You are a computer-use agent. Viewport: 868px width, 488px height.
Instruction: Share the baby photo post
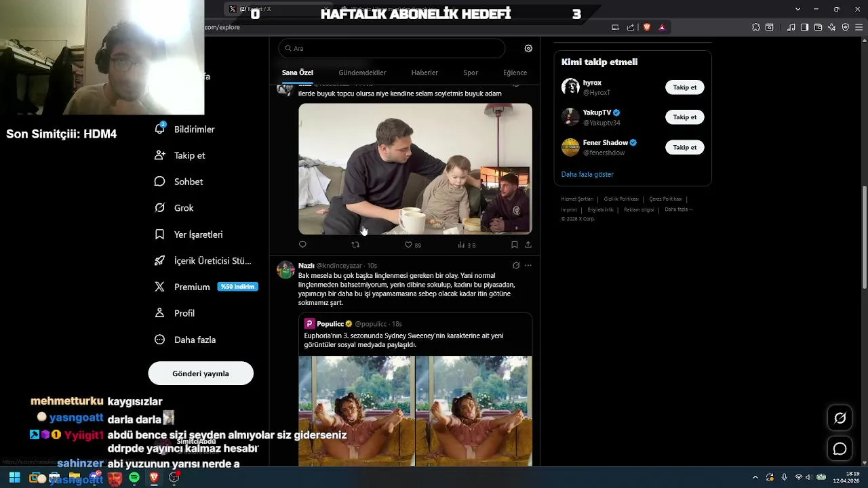pyautogui.click(x=528, y=245)
